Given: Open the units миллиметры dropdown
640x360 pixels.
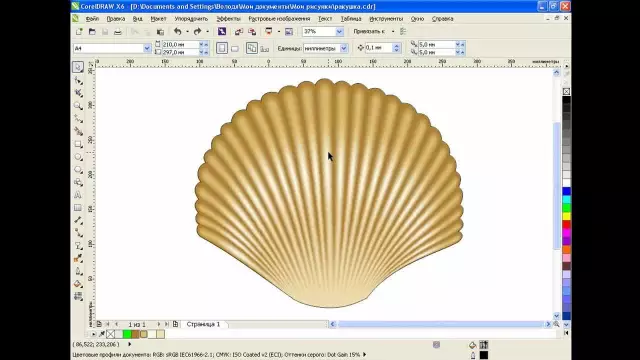Looking at the screenshot, I should 344,48.
